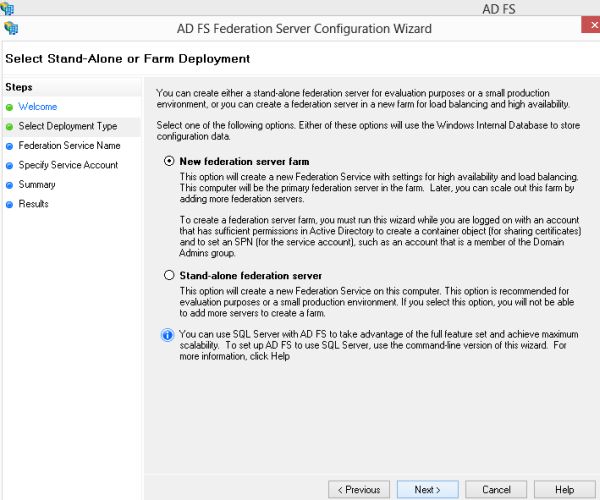
Task: Click the blue bullet beside Specify Service Account
Action: coord(9,165)
